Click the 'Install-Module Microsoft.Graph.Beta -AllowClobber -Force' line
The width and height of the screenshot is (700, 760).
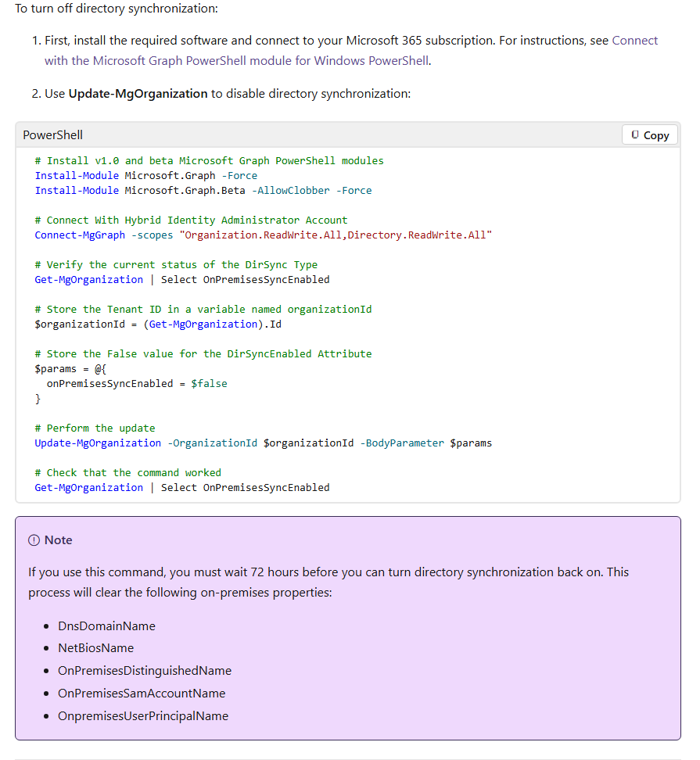click(203, 191)
